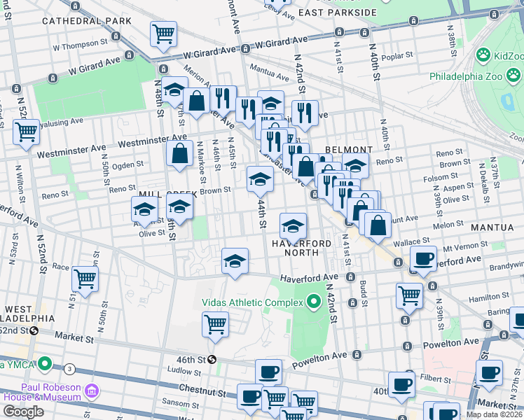Select the 52nd St subway station icon
The width and height of the screenshot is (524, 420).
pyautogui.click(x=34, y=330)
